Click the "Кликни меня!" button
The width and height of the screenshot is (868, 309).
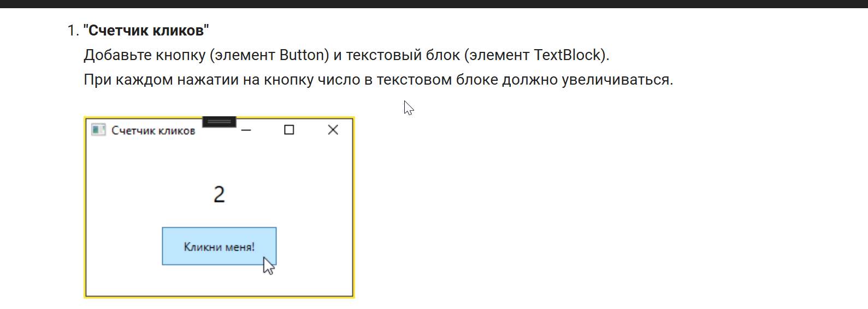pos(219,246)
